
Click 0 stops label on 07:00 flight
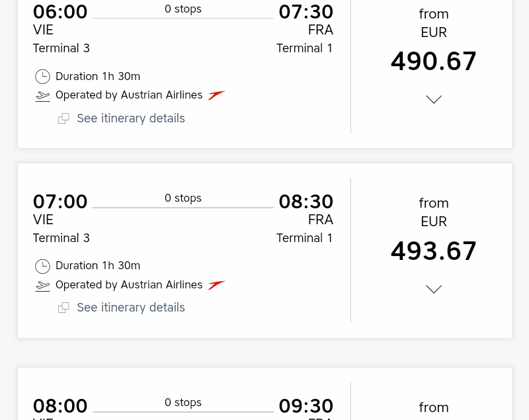pos(183,198)
